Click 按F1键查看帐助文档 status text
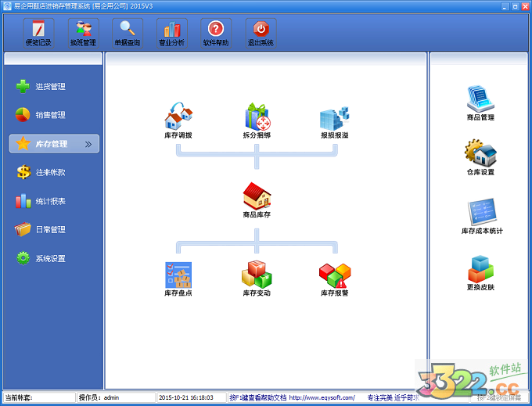 point(258,397)
